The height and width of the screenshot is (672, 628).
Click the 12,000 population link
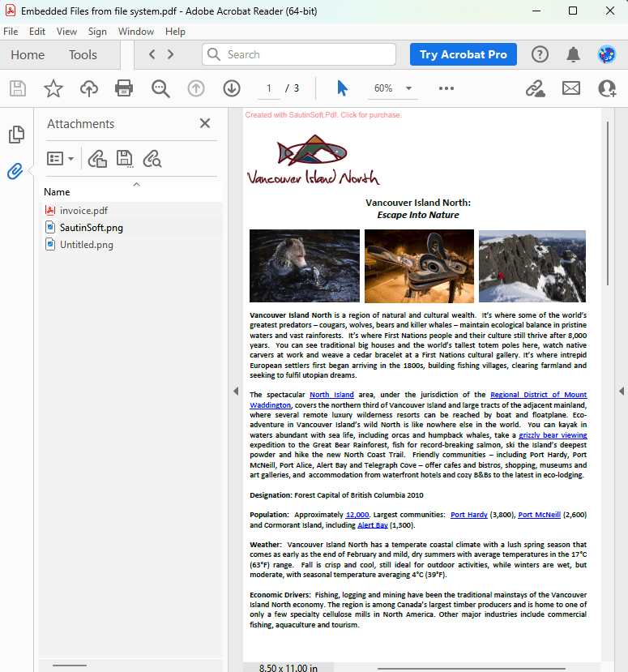357,515
